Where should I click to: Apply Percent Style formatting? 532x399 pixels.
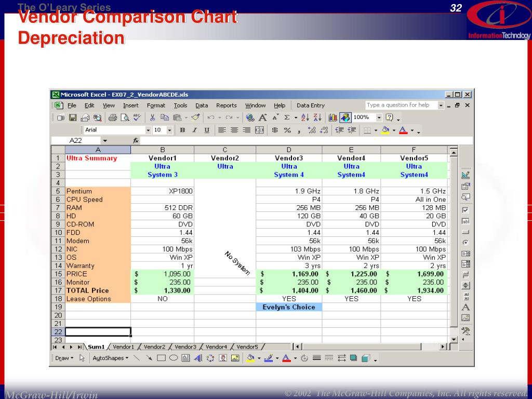click(x=287, y=130)
